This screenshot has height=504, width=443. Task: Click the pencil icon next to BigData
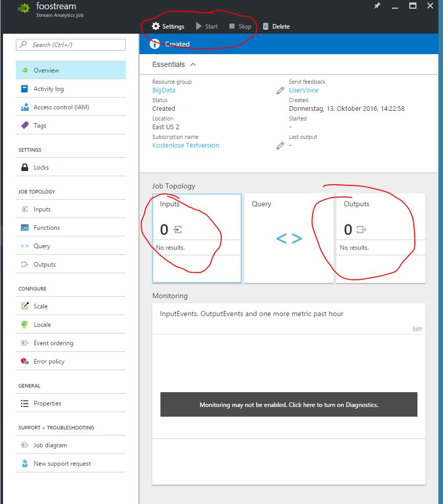(280, 90)
